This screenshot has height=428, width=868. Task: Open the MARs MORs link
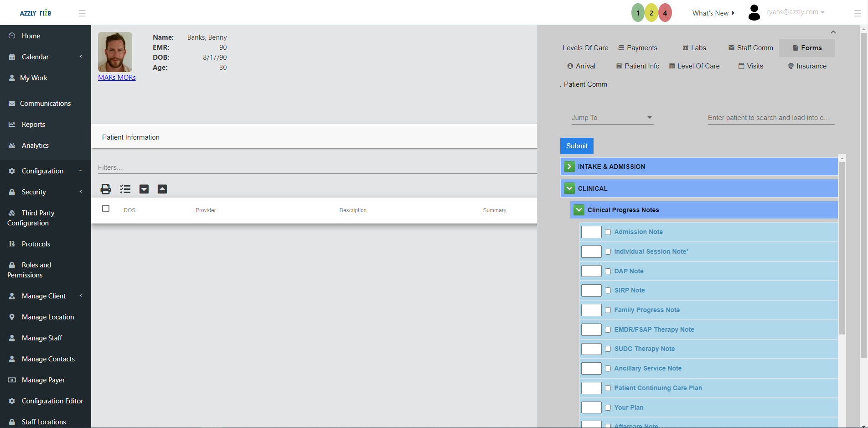[117, 78]
